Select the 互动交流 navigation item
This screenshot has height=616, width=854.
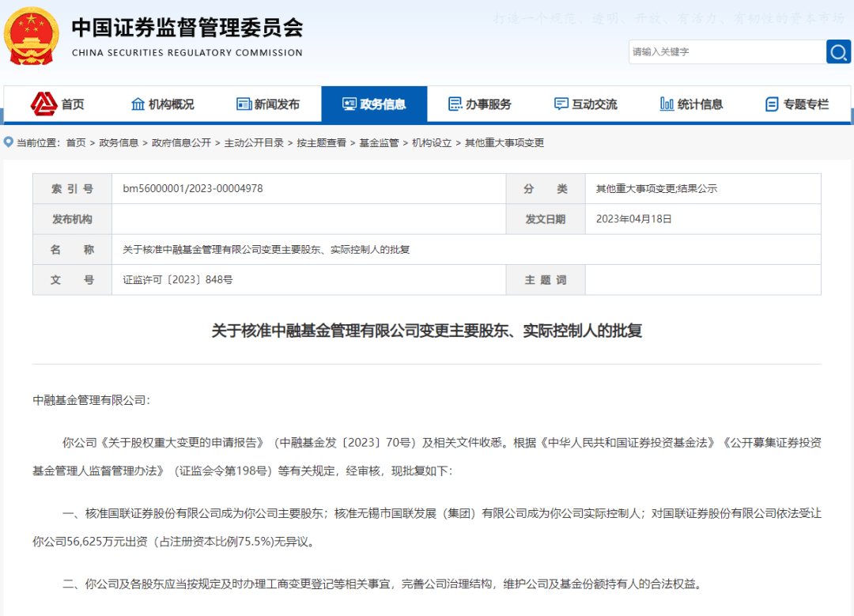(x=594, y=104)
